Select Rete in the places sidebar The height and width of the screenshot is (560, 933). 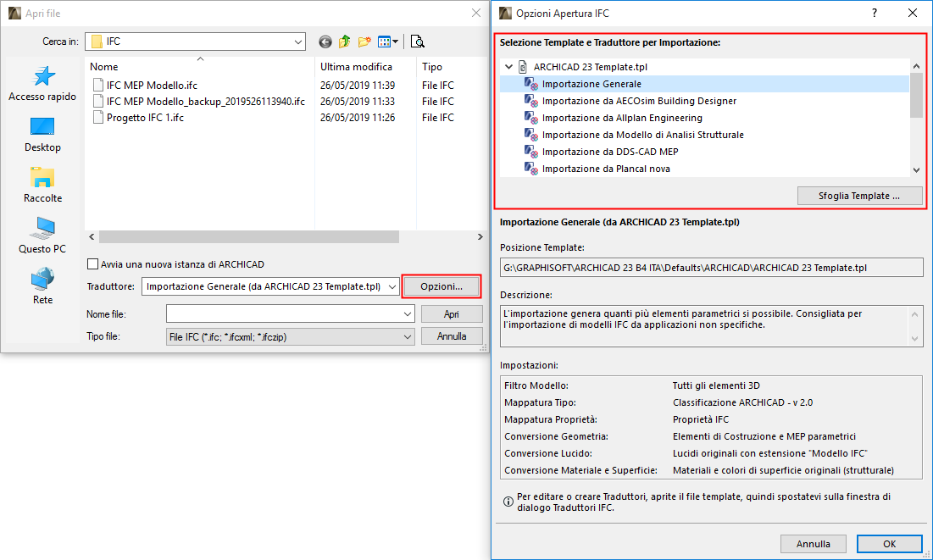tap(42, 287)
